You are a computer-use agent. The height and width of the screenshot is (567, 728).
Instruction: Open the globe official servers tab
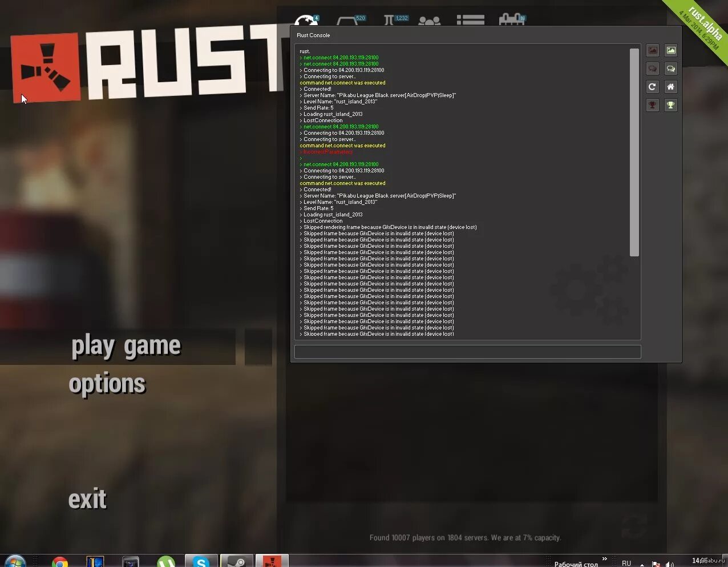pos(307,21)
